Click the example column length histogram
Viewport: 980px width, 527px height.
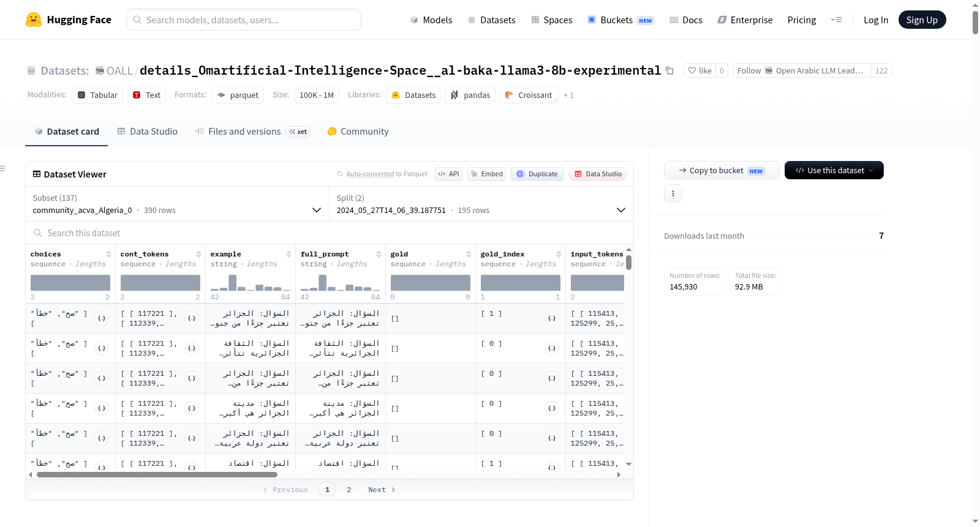(251, 283)
